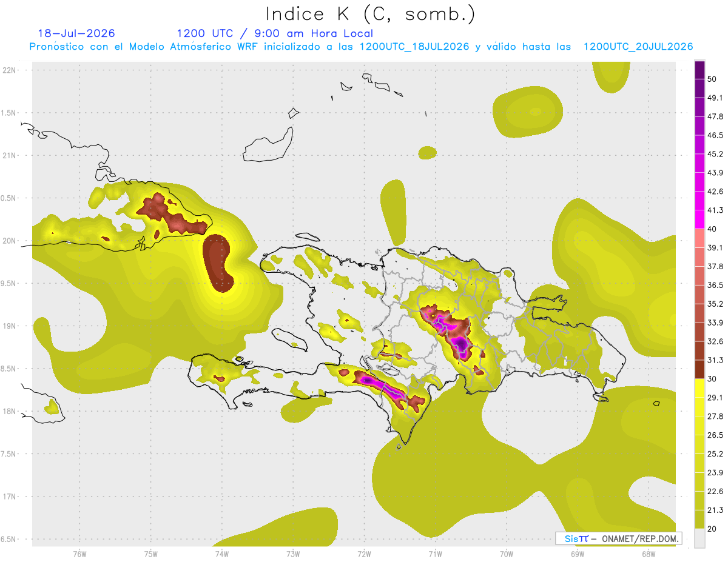Select the '33.9' color scale value
Viewport: 728px width, 562px height.
pyautogui.click(x=715, y=323)
